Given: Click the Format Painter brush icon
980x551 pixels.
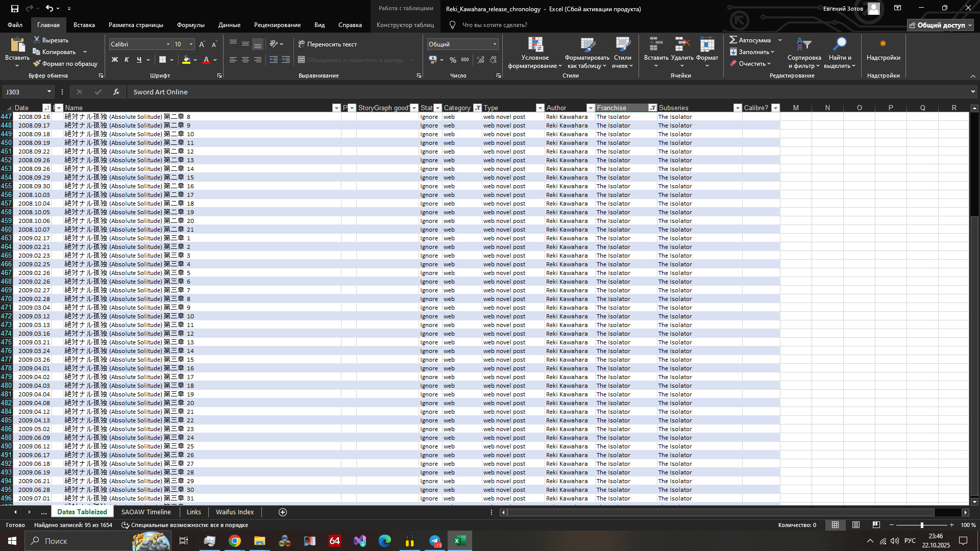Looking at the screenshot, I should [x=37, y=64].
